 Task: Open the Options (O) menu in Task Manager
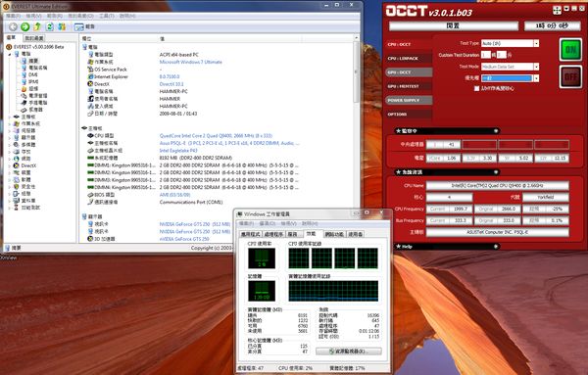tap(268, 223)
